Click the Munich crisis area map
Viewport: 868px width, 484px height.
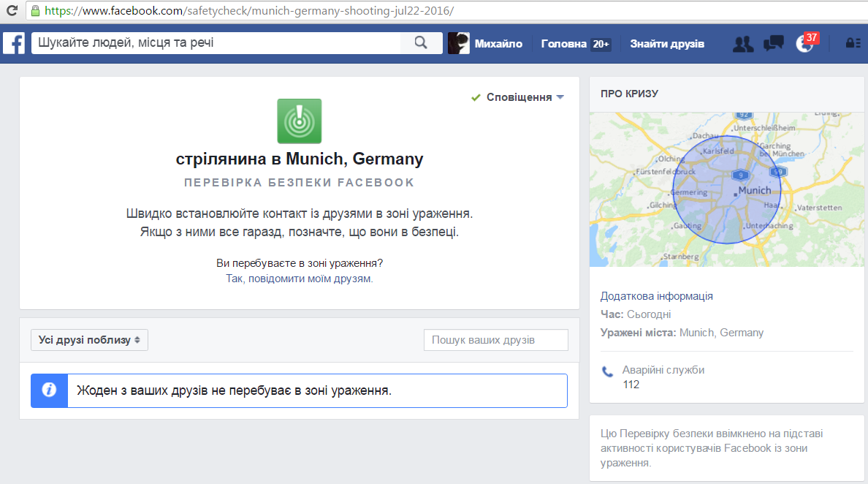click(728, 189)
